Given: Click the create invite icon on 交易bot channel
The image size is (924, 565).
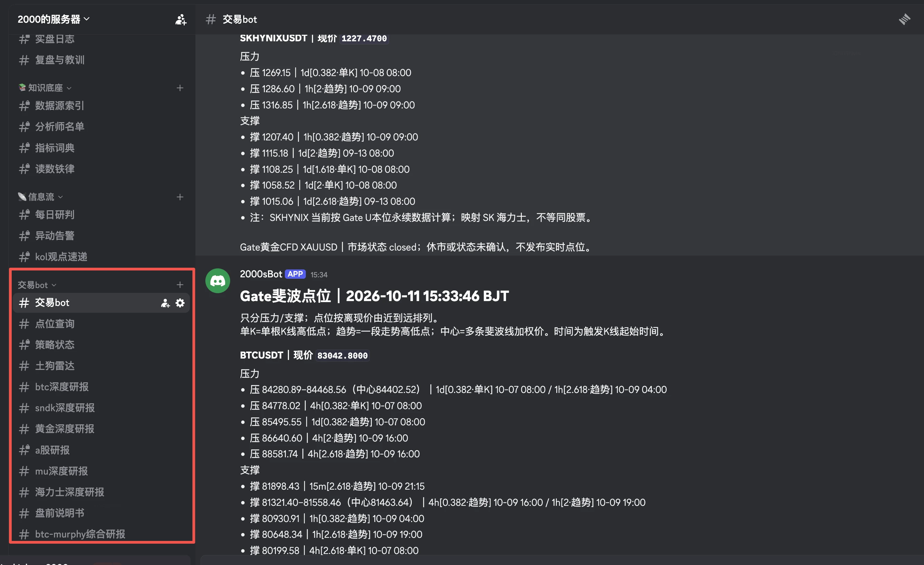Looking at the screenshot, I should click(x=165, y=303).
